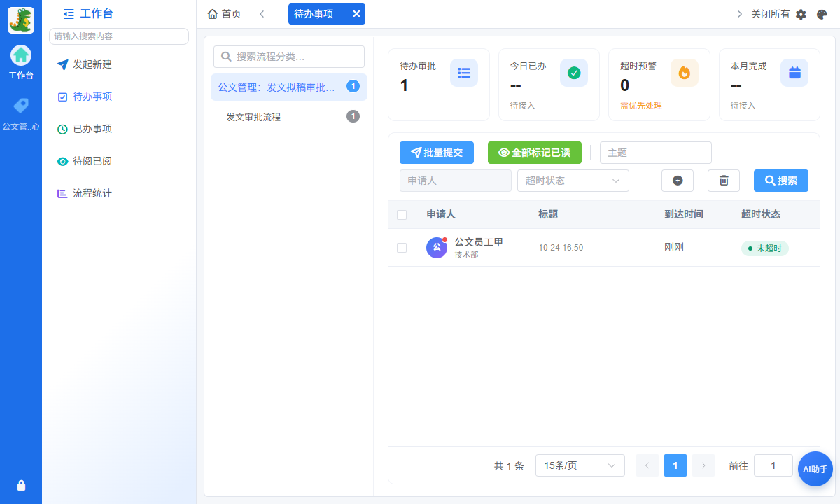The width and height of the screenshot is (840, 504).
Task: Click the 刚刚 arrival time cell
Action: coord(674,248)
